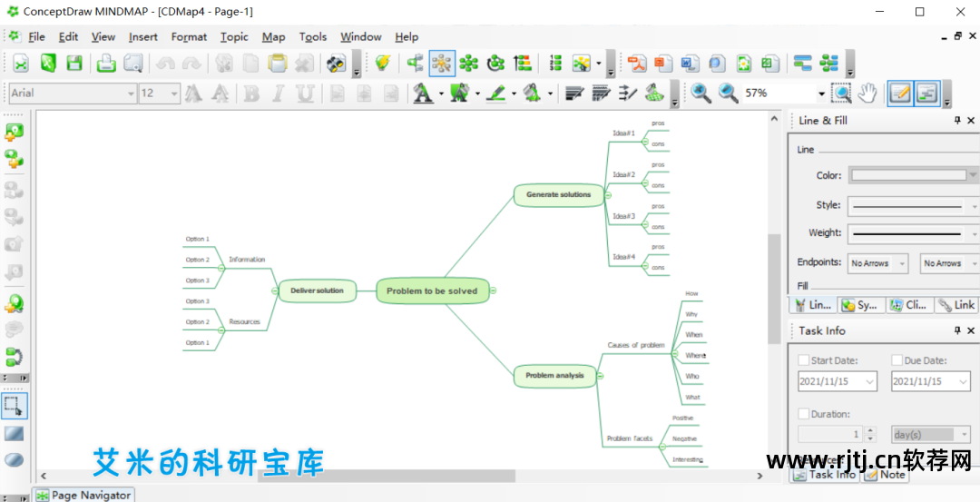Click the Zoom Out magnifier icon

[x=728, y=94]
